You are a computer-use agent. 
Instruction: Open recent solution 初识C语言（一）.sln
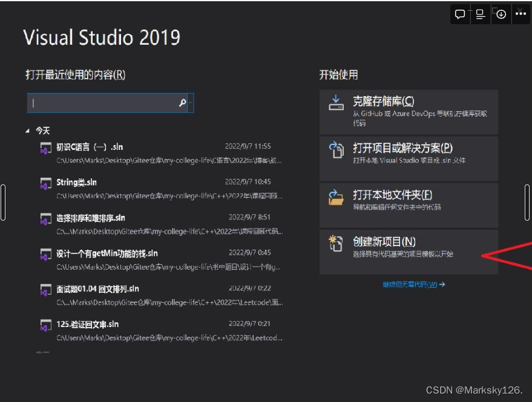pyautogui.click(x=161, y=153)
